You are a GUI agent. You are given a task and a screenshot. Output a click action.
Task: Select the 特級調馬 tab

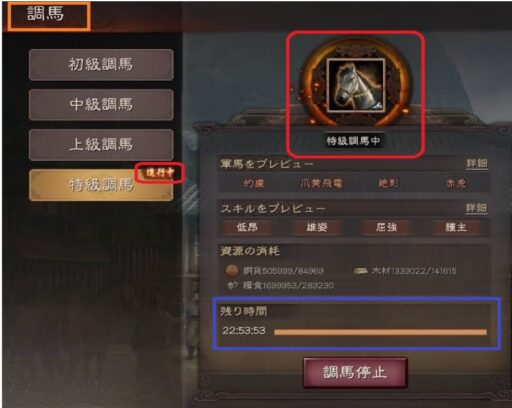101,185
